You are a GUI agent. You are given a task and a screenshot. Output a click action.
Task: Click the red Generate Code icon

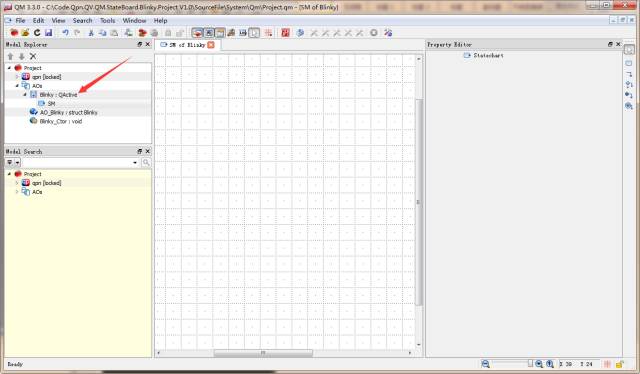tap(285, 33)
